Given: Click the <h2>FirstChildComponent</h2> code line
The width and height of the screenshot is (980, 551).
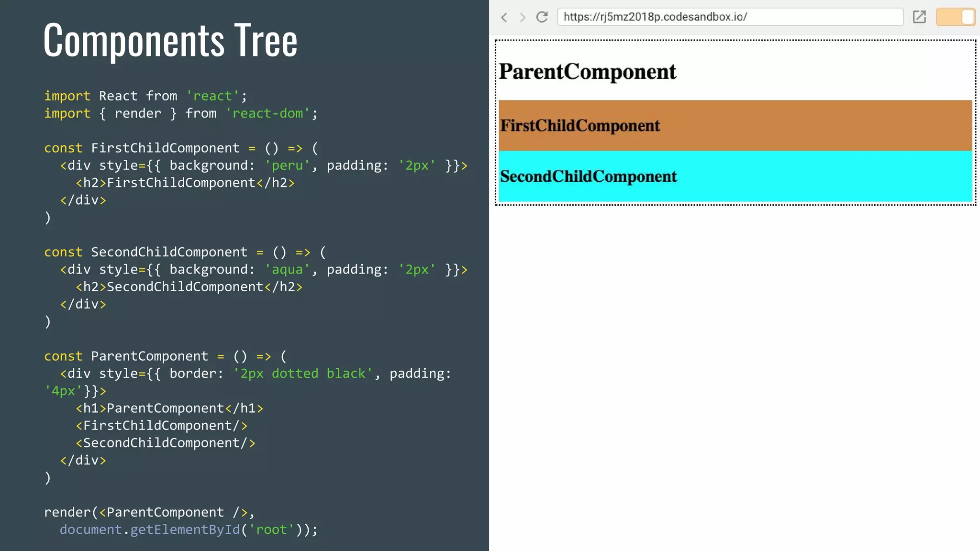Looking at the screenshot, I should 185,183.
